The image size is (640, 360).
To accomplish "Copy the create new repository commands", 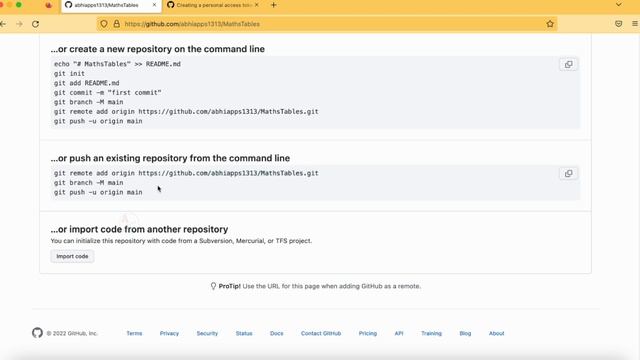I will point(568,64).
